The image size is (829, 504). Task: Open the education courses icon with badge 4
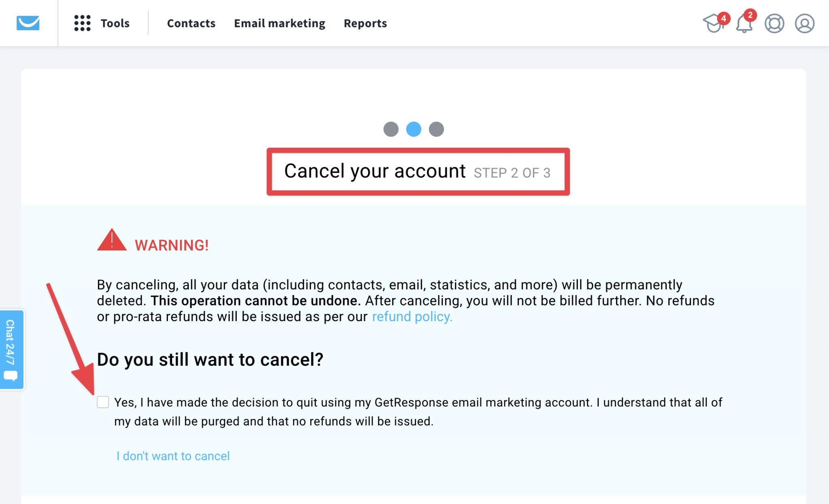[x=715, y=23]
